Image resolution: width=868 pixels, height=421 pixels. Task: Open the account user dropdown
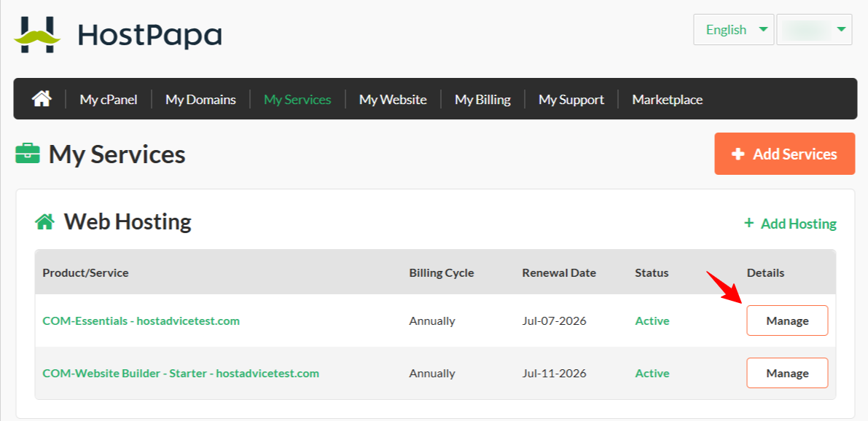(x=814, y=29)
